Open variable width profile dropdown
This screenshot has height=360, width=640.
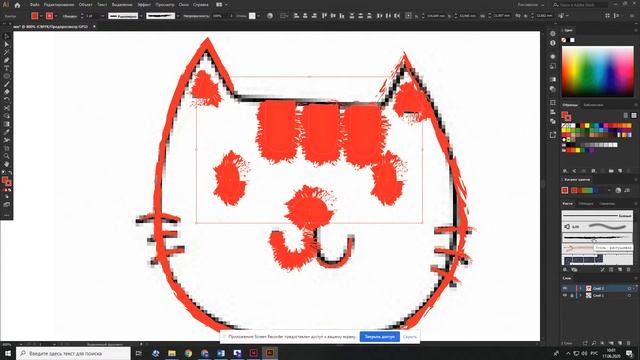click(x=141, y=16)
